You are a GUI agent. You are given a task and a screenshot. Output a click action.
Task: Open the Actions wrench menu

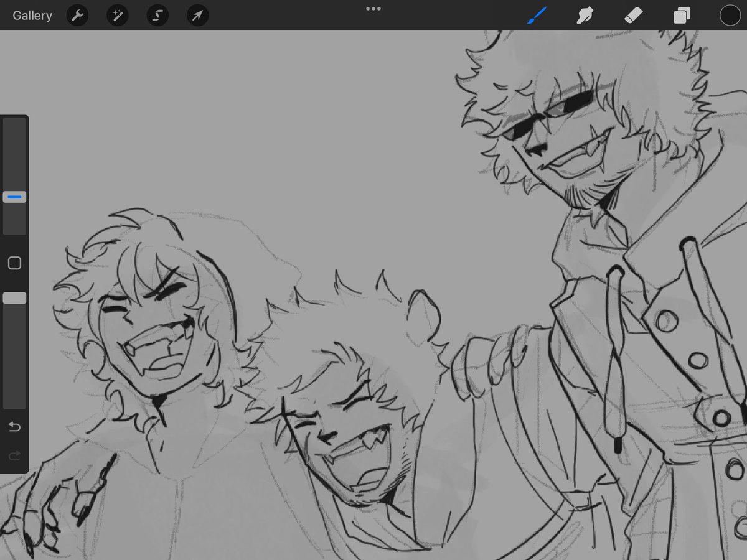click(77, 16)
